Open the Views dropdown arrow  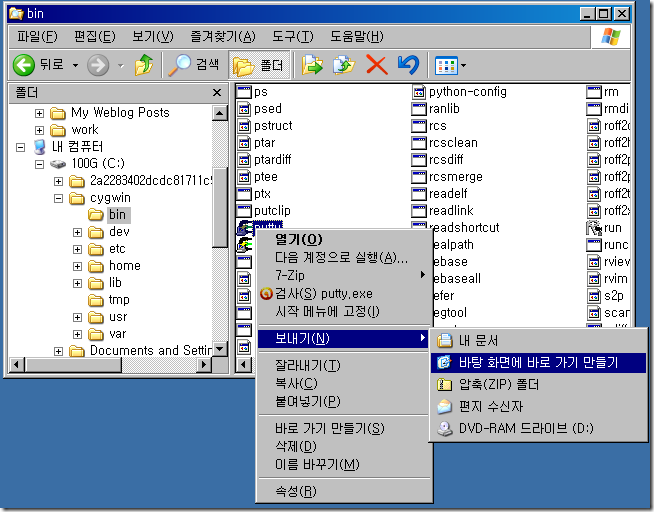[463, 65]
